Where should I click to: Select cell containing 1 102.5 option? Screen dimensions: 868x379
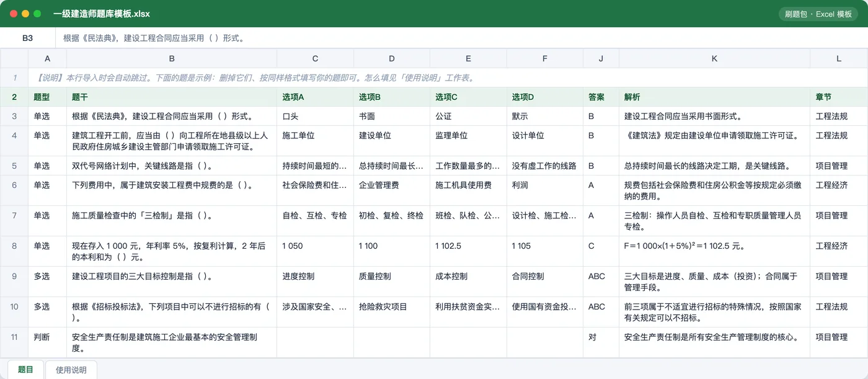click(x=468, y=251)
